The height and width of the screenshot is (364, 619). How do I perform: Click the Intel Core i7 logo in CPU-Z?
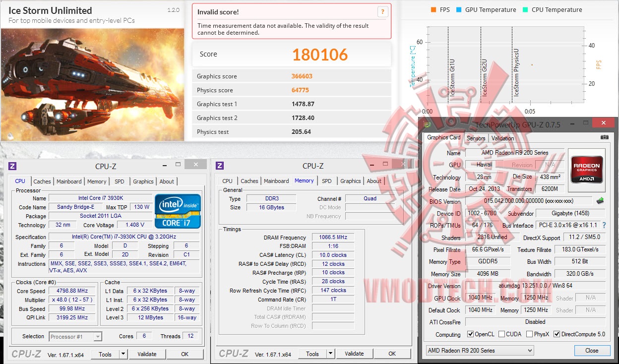(178, 211)
